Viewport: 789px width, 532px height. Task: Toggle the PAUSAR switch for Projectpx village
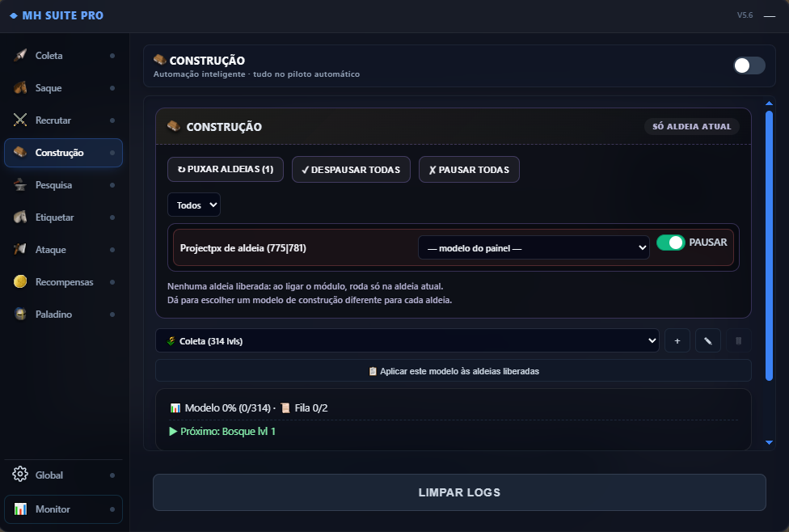(671, 243)
